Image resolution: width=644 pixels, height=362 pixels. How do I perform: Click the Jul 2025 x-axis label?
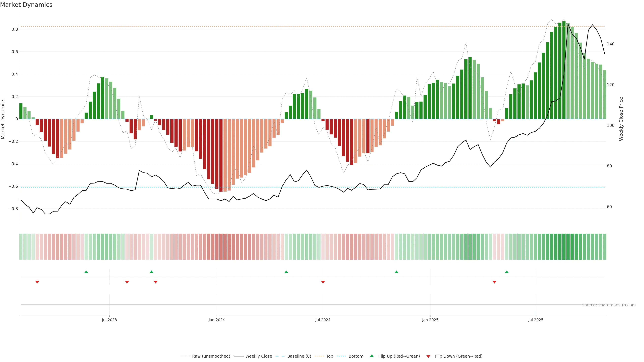535,320
